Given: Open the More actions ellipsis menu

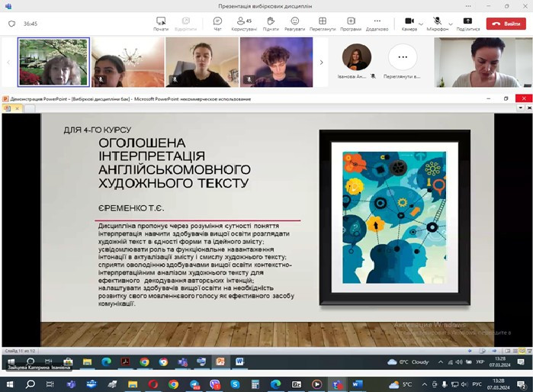Looking at the screenshot, I should pos(377,23).
